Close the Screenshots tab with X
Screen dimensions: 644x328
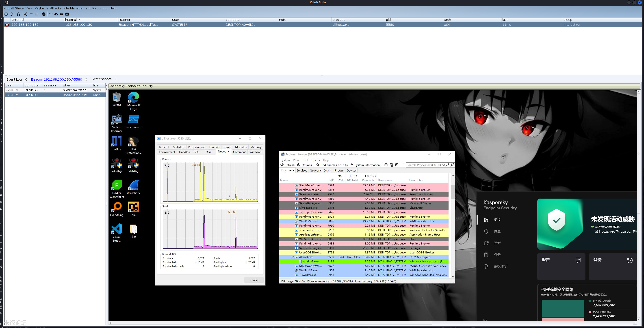click(x=115, y=79)
